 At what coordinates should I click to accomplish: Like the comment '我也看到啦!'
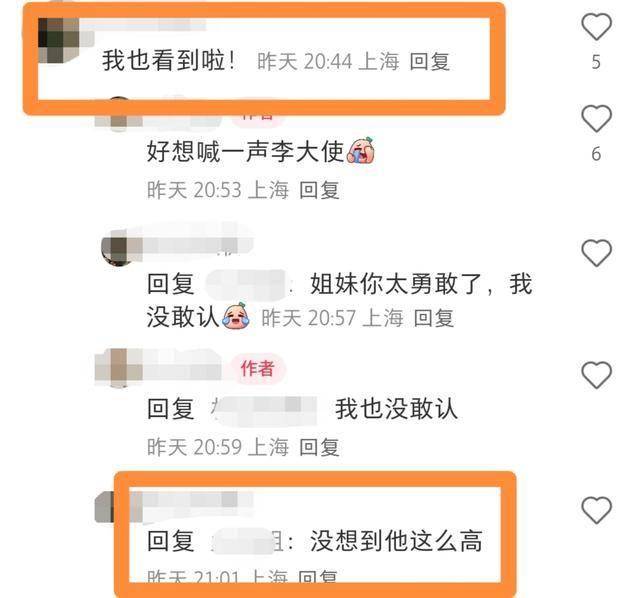(596, 27)
